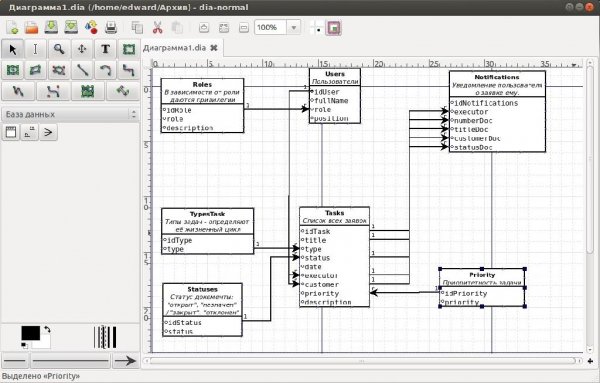Select the Image insertion tool
Viewport: 600px width, 383px height.
(x=88, y=91)
